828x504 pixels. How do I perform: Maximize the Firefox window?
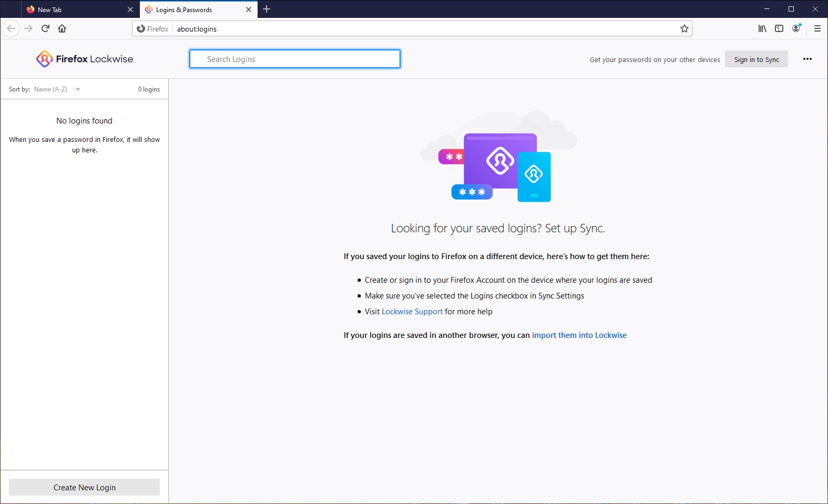791,9
